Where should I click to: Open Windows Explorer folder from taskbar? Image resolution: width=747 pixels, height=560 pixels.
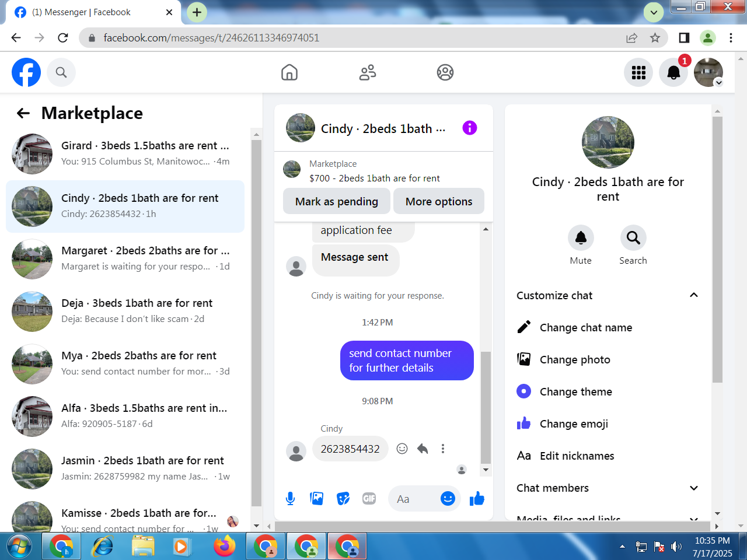(143, 547)
